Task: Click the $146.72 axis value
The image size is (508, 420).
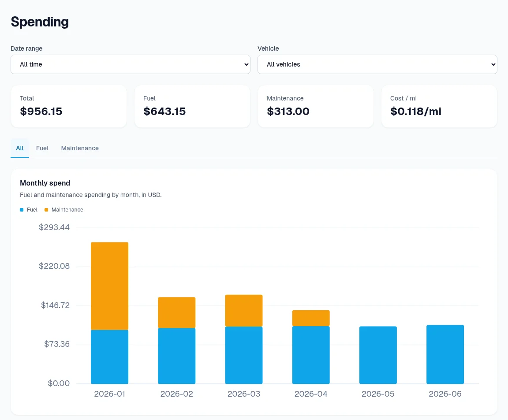Action: point(55,305)
